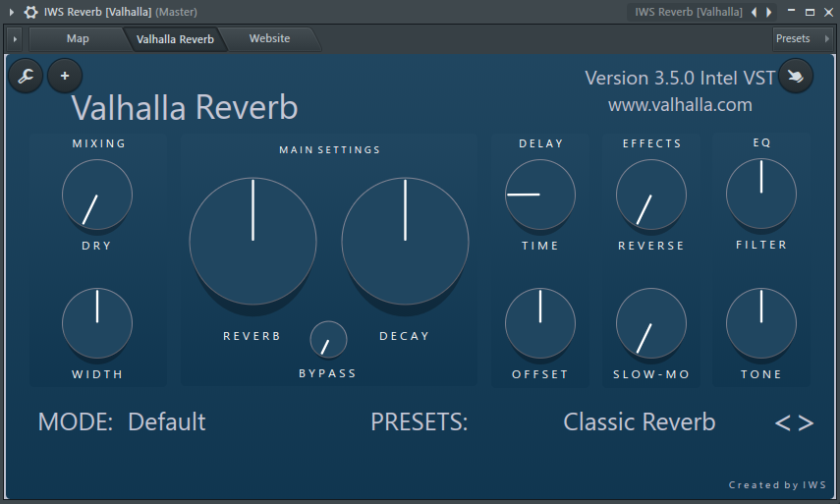
Task: Open the Presets dropdown
Action: pos(803,38)
